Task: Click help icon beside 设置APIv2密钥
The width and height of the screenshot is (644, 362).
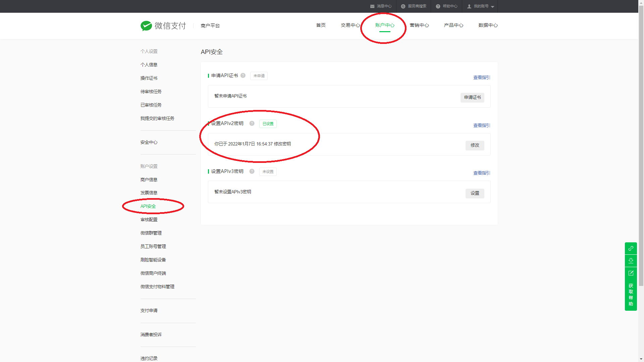Action: pyautogui.click(x=252, y=123)
